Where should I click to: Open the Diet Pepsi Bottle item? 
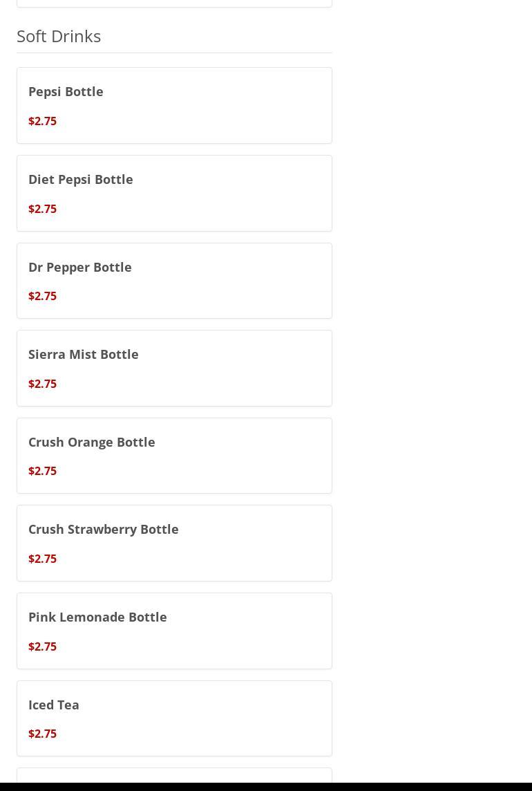pyautogui.click(x=80, y=179)
